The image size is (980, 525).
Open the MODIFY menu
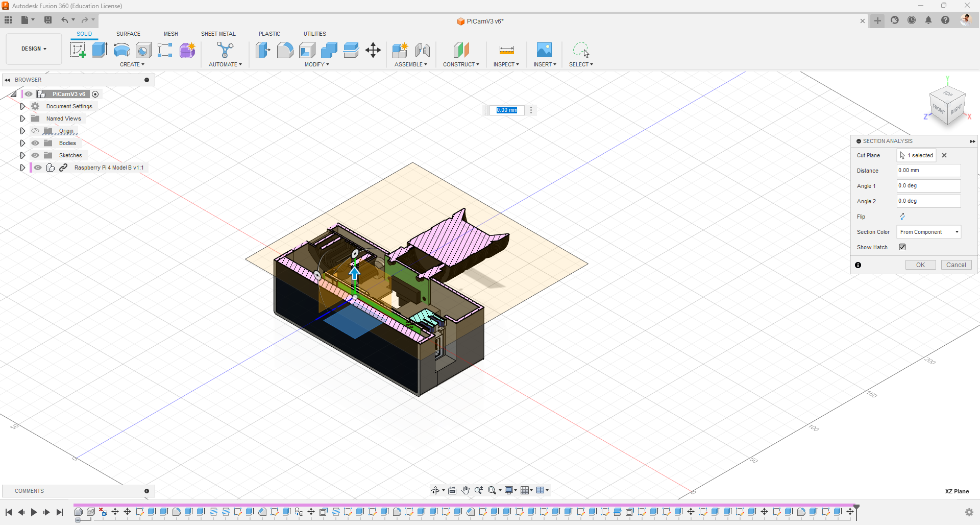317,64
